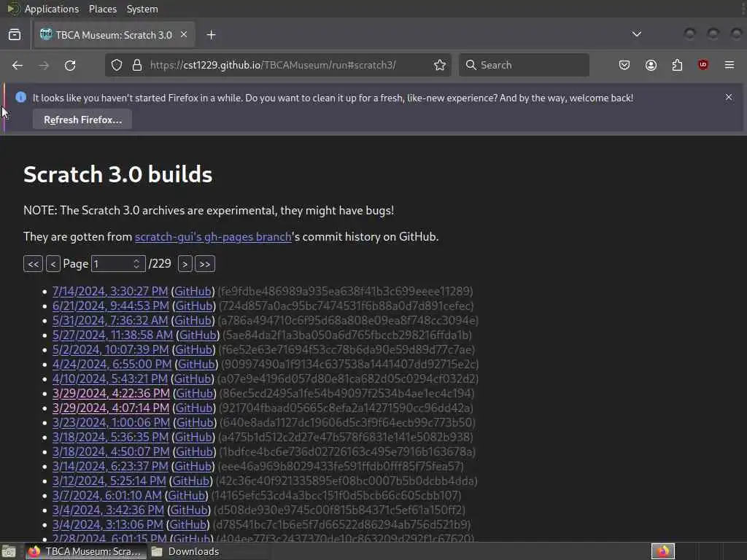Click show desktop icon in taskbar
The width and height of the screenshot is (747, 560).
(x=9, y=552)
